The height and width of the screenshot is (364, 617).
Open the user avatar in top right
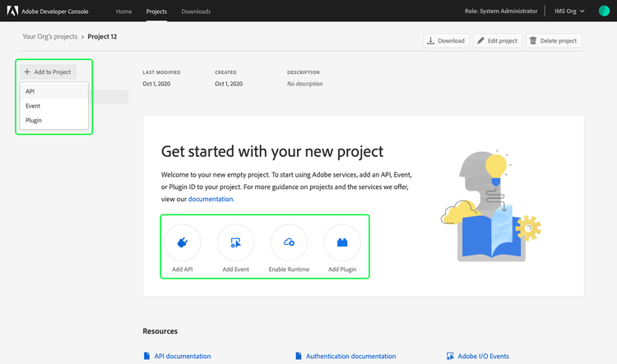(x=605, y=12)
